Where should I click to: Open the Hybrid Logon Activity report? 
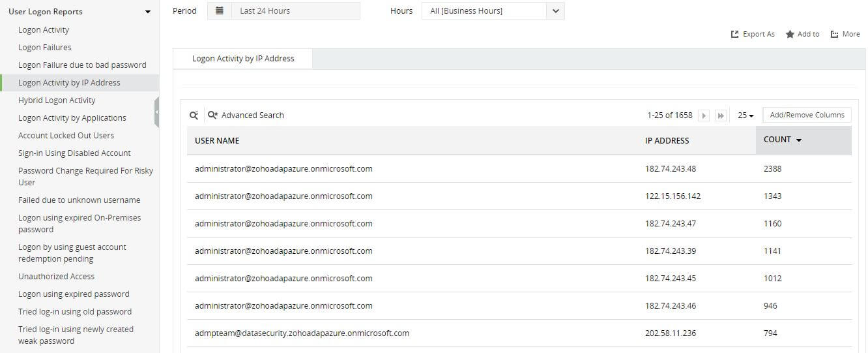pos(57,100)
